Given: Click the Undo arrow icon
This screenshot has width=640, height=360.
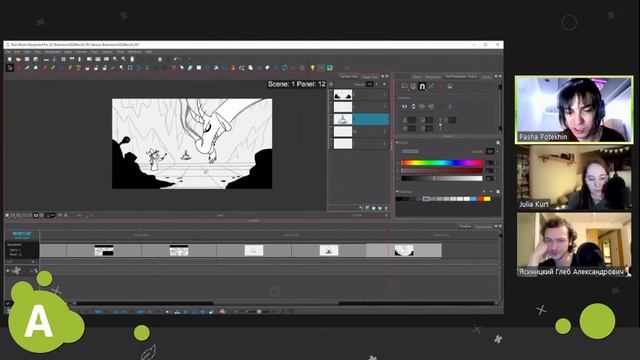Looking at the screenshot, I should click(x=176, y=59).
